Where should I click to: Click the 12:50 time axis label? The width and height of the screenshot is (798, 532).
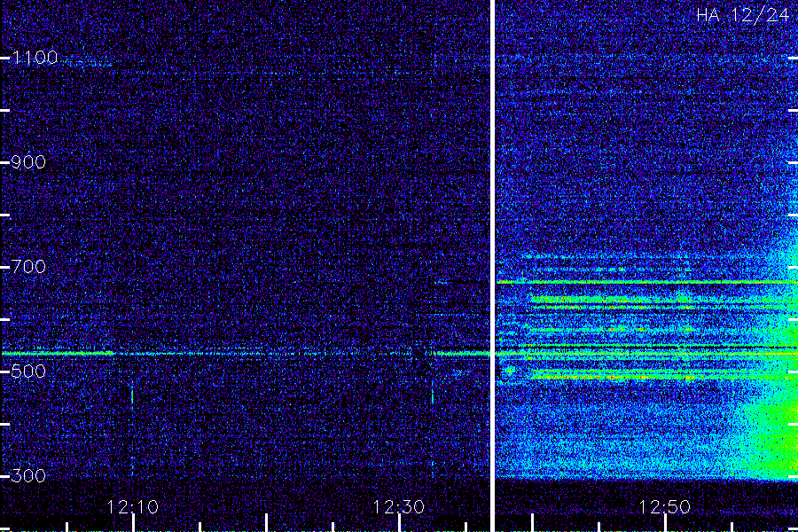pos(665,507)
